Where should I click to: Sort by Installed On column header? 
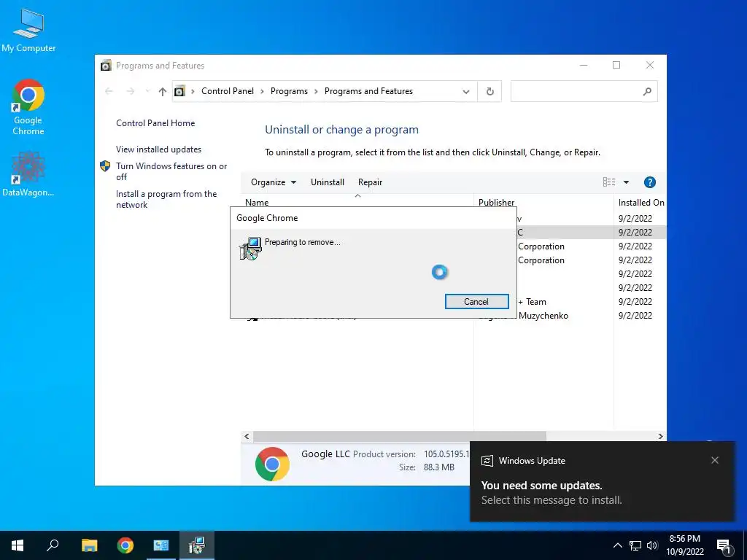(x=640, y=203)
